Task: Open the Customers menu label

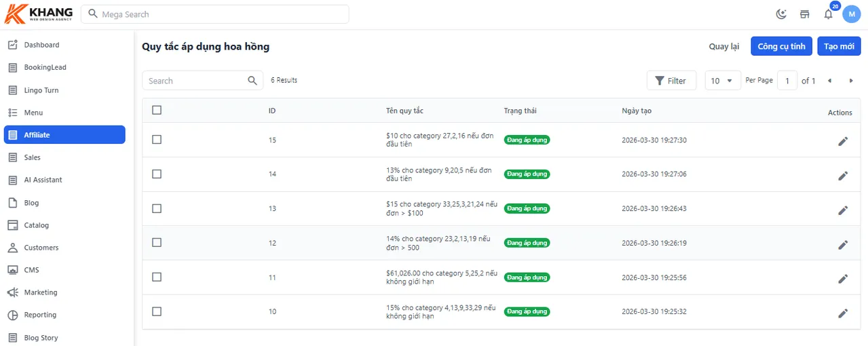Action: coord(41,248)
